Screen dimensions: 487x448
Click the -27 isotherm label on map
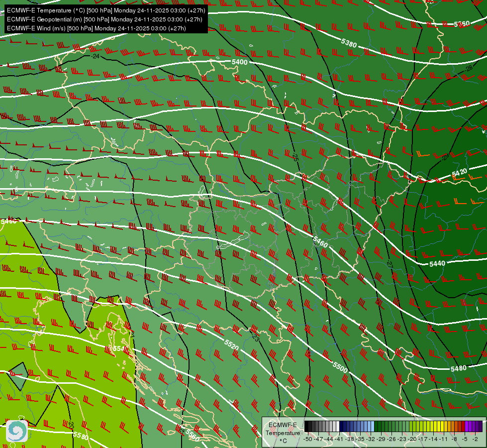tap(389, 263)
